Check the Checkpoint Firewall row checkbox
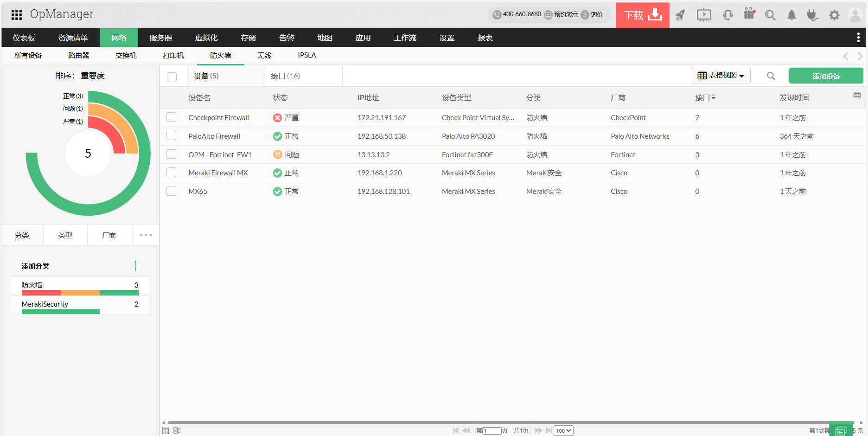 [x=172, y=117]
